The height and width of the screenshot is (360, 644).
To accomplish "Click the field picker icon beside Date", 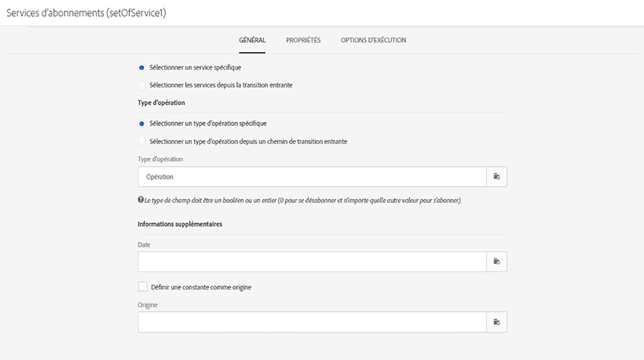I will [x=496, y=262].
